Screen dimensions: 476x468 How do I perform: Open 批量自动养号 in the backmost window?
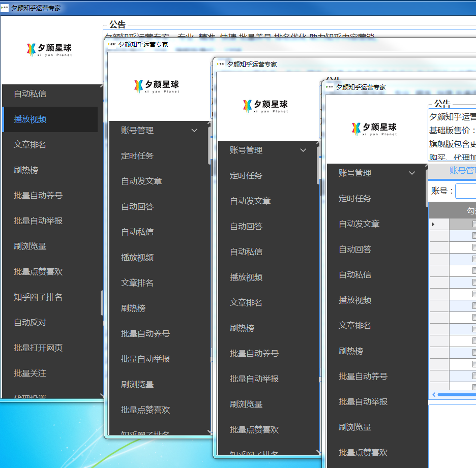click(x=38, y=195)
